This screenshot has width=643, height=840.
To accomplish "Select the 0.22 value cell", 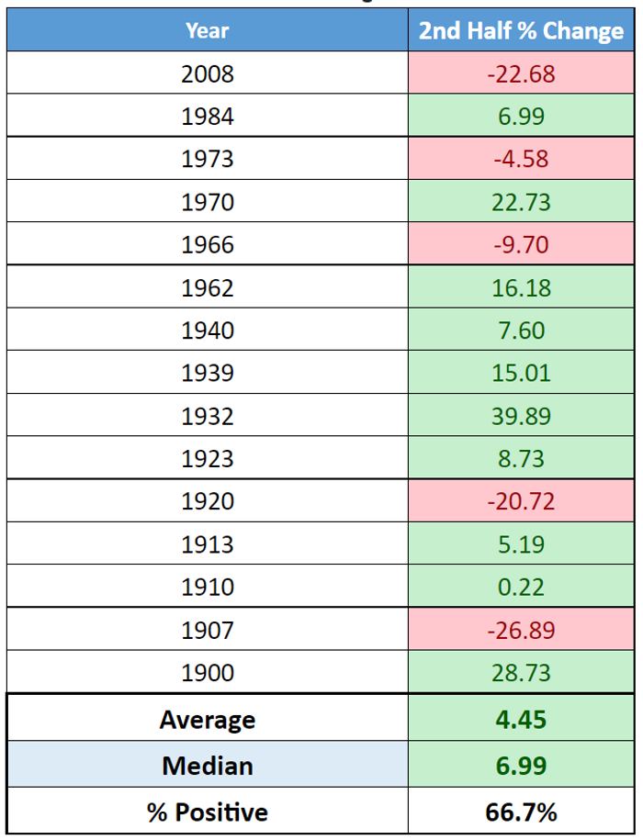I will [521, 587].
